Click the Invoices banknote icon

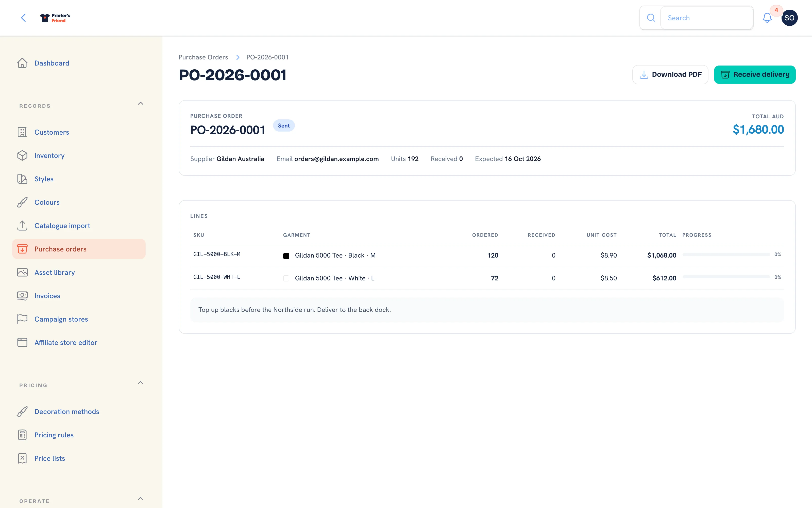22,296
